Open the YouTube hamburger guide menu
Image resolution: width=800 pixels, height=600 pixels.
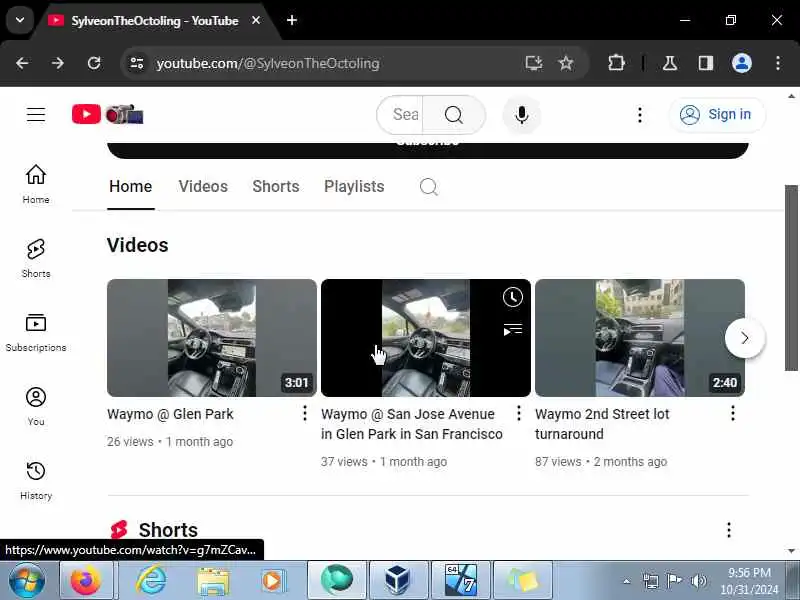click(x=36, y=114)
